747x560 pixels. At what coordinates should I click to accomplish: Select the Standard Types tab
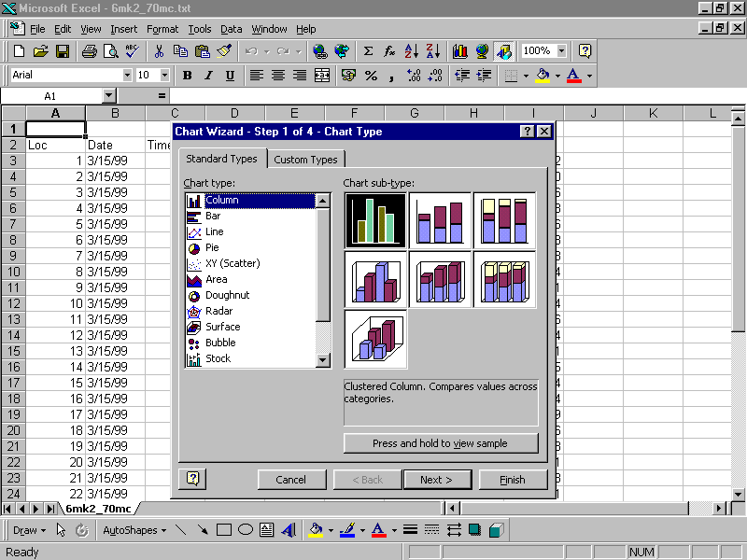221,159
